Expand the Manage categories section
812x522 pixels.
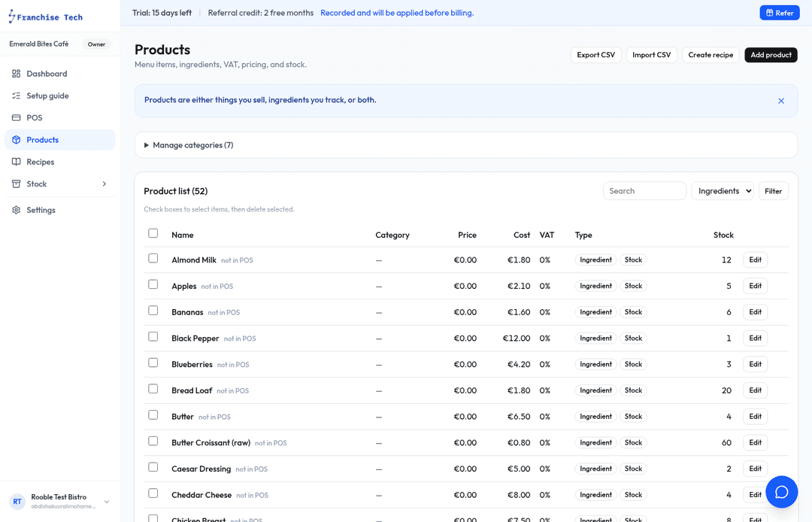tap(189, 145)
